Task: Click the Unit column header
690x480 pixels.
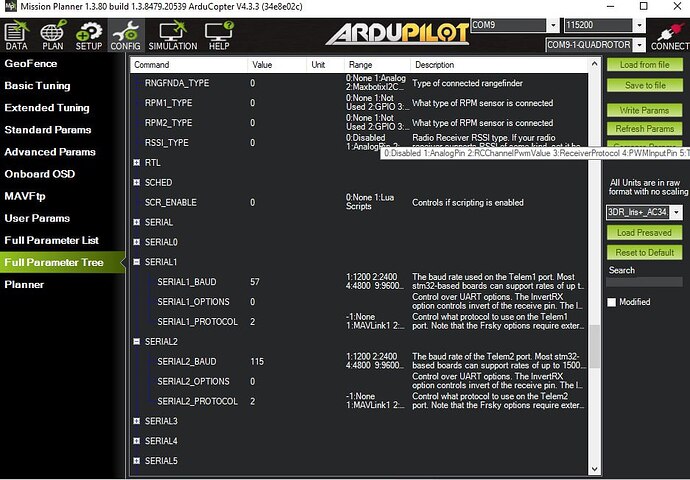Action: pos(325,65)
